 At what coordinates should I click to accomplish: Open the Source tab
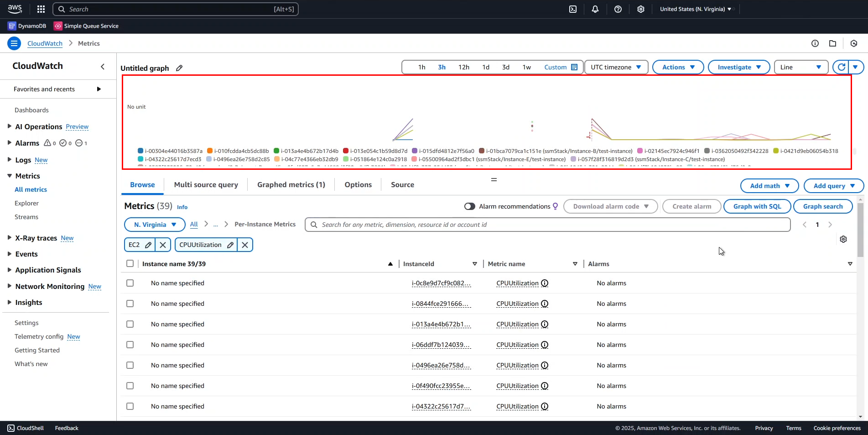click(402, 184)
